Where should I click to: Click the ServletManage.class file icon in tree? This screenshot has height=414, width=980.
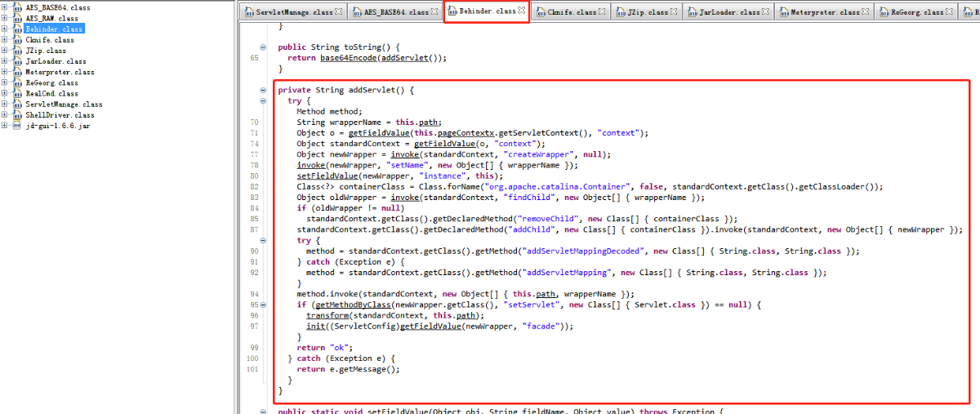pyautogui.click(x=16, y=105)
